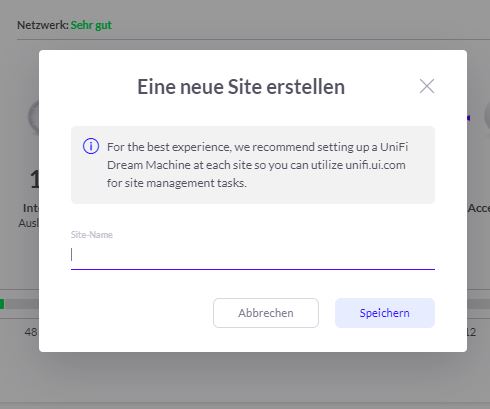Click the 48 timeline label behind dialog
This screenshot has width=490, height=409.
[x=31, y=332]
